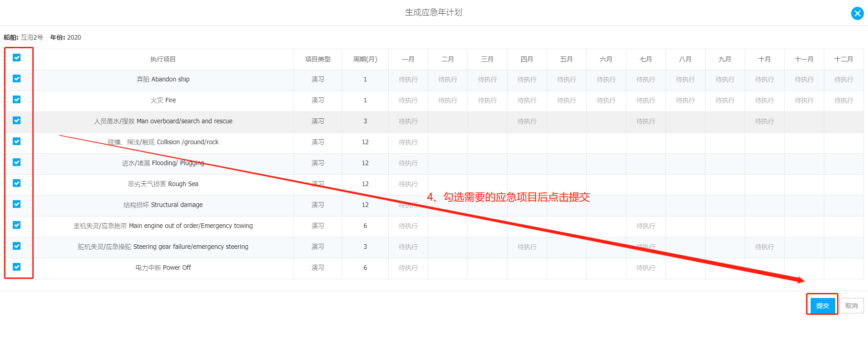This screenshot has height=343, width=868.
Task: Click period value 3 in Man overboard row
Action: point(365,121)
